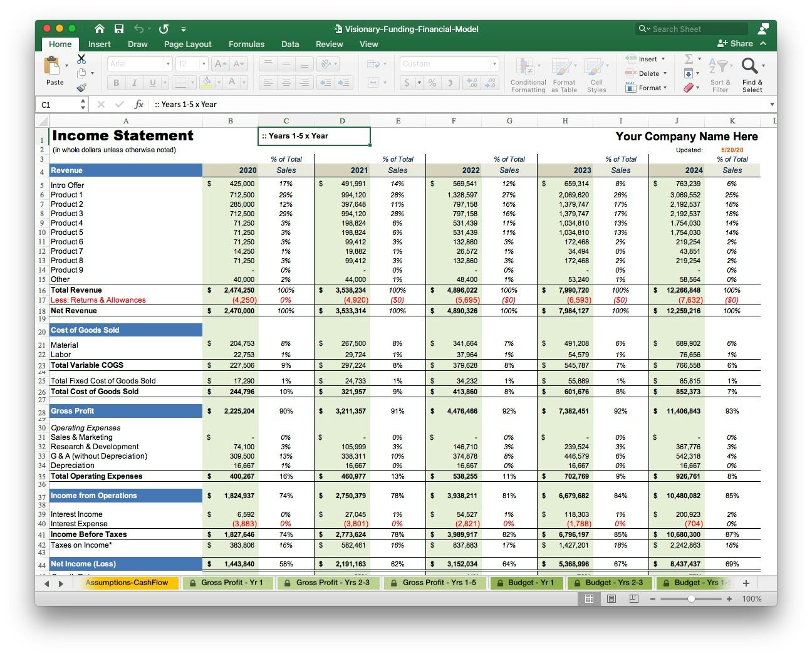
Task: Open the share-user icon at top right
Action: [x=763, y=29]
